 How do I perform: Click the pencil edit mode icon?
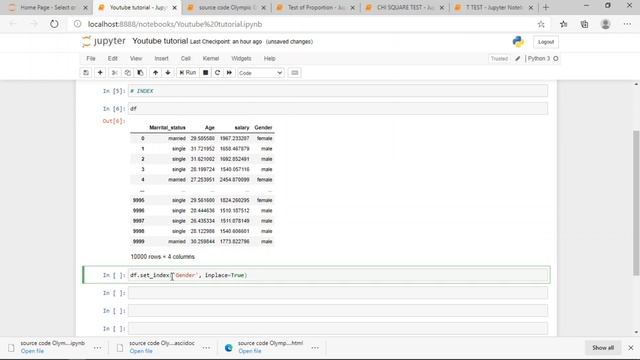[x=518, y=59]
